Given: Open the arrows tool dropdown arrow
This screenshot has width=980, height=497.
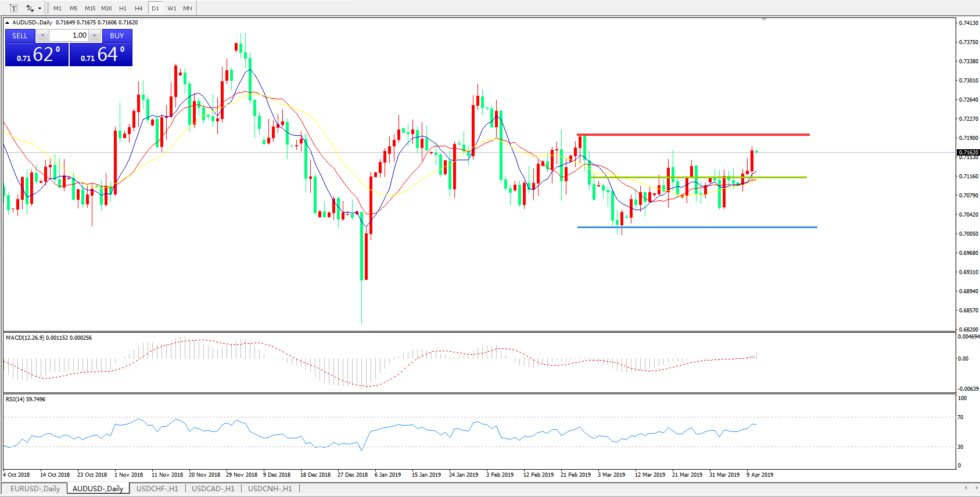Looking at the screenshot, I should pyautogui.click(x=40, y=8).
